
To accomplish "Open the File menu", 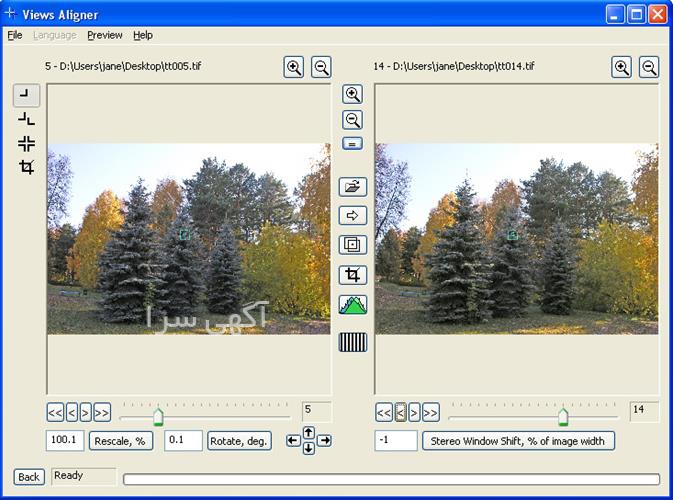I will point(15,35).
